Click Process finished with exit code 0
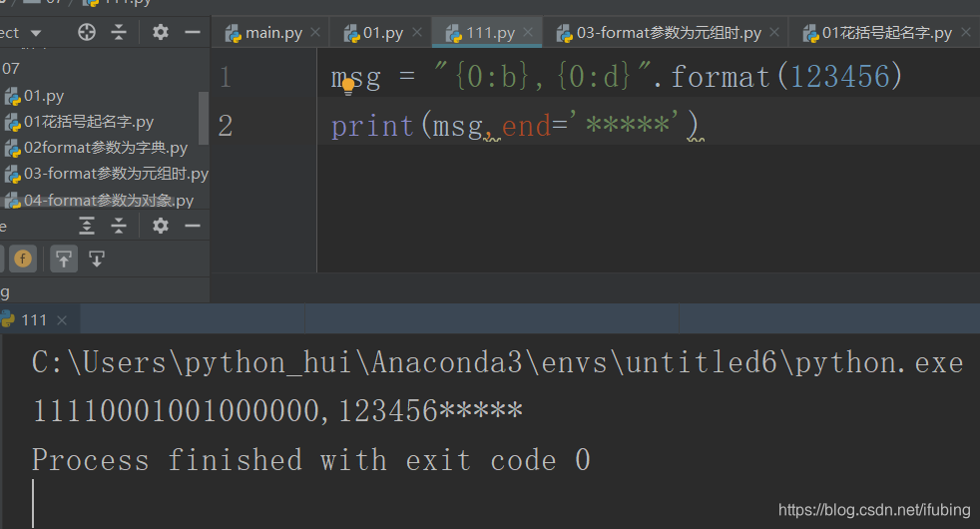 tap(311, 459)
